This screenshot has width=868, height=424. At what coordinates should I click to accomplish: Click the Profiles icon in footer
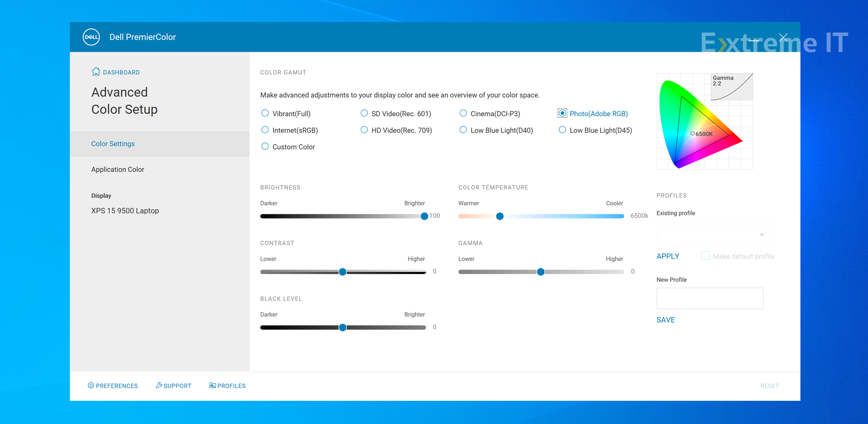point(212,386)
